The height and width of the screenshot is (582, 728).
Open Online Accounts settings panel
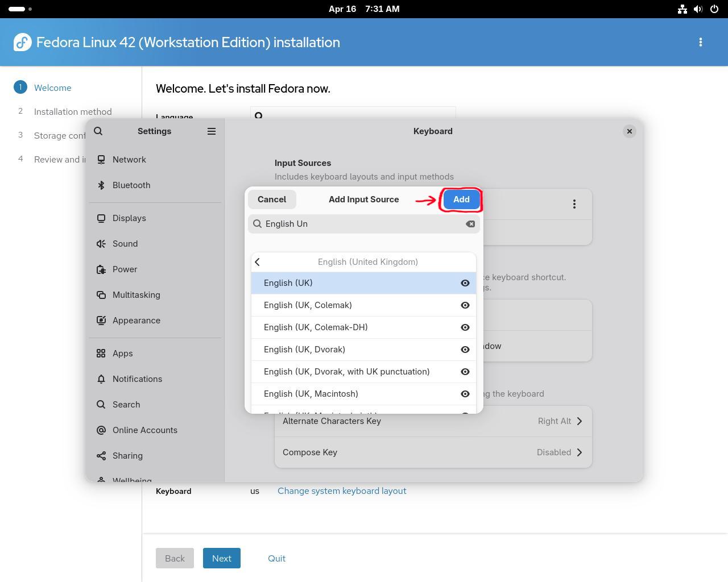tap(155, 430)
